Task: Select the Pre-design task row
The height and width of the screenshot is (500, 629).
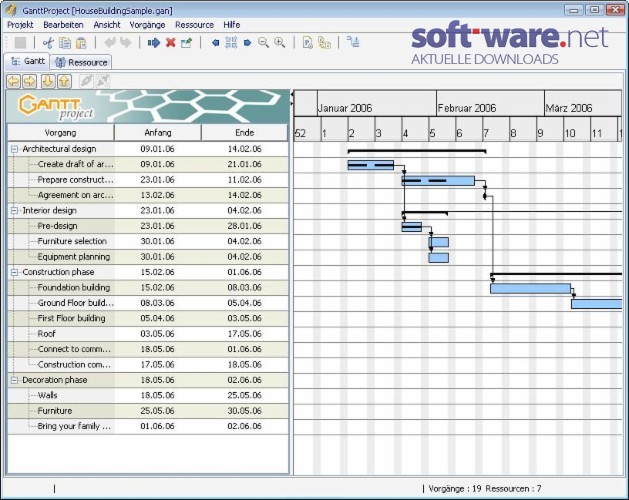Action: pyautogui.click(x=148, y=226)
